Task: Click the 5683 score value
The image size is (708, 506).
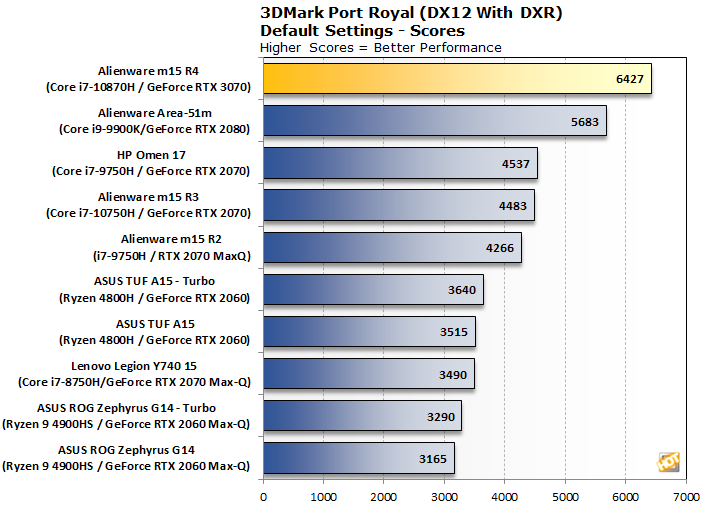Action: coord(584,122)
